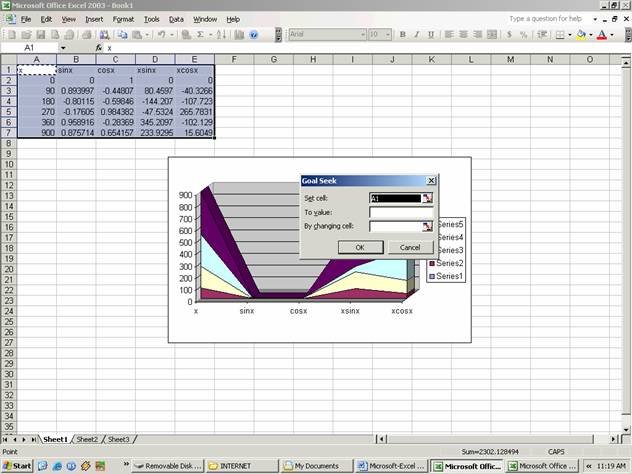The width and height of the screenshot is (632, 474).
Task: Click the Series1 legend color swatch
Action: pos(432,276)
